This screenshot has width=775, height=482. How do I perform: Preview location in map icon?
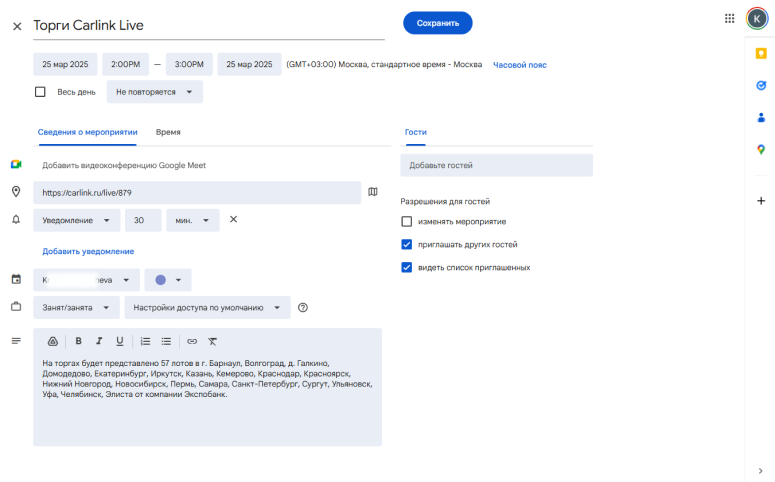[x=373, y=192]
